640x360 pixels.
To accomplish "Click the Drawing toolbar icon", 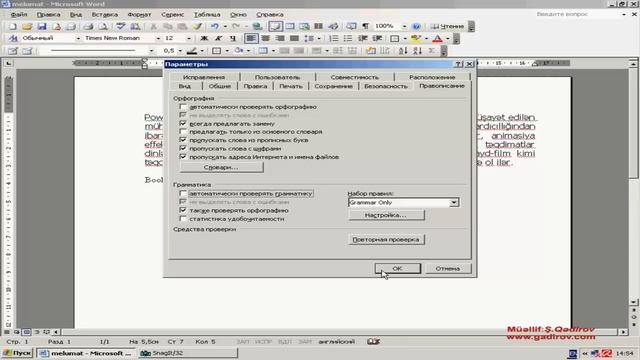I will point(333,27).
